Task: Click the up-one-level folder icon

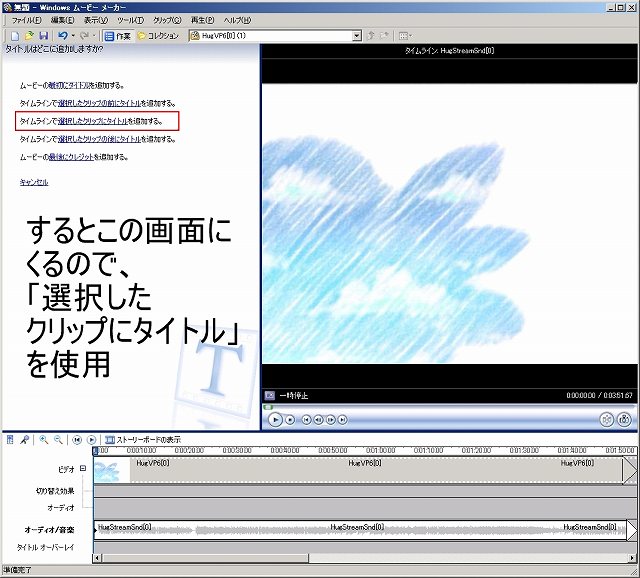Action: (371, 36)
